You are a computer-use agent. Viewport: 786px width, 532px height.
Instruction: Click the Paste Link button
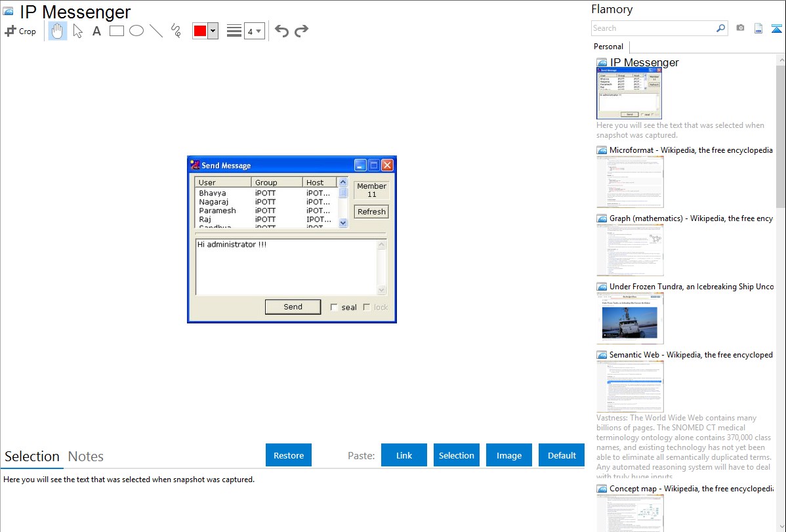coord(404,455)
